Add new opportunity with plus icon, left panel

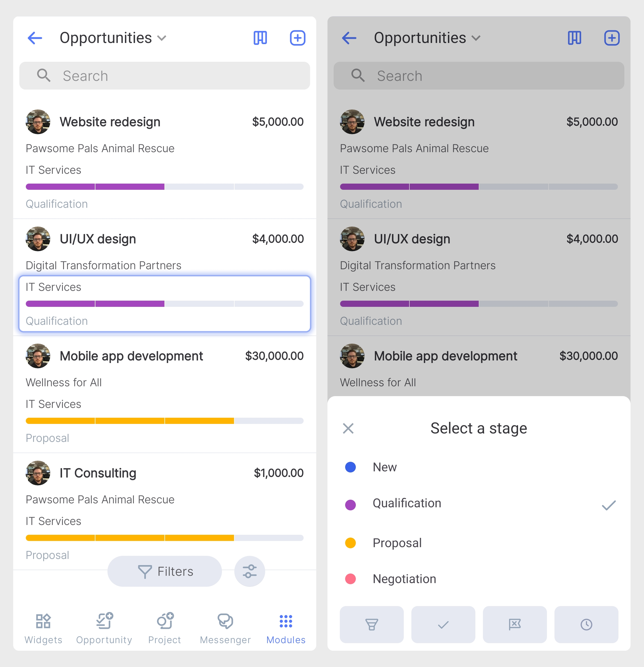tap(297, 38)
